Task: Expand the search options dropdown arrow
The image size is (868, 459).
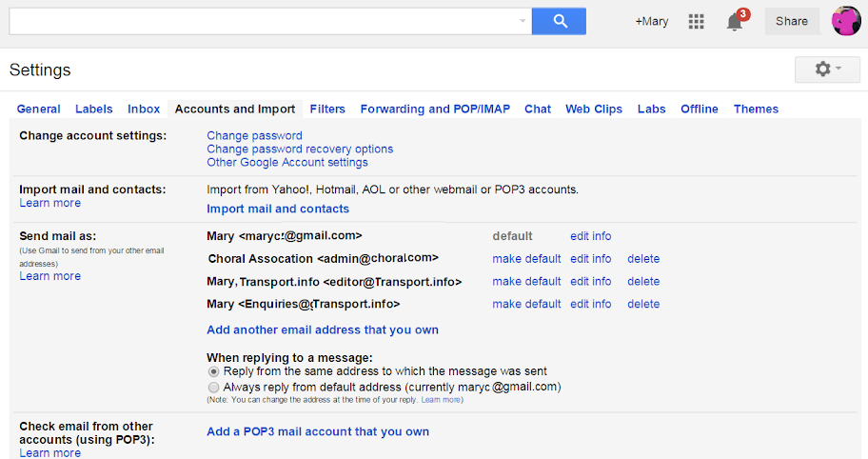Action: coord(523,21)
